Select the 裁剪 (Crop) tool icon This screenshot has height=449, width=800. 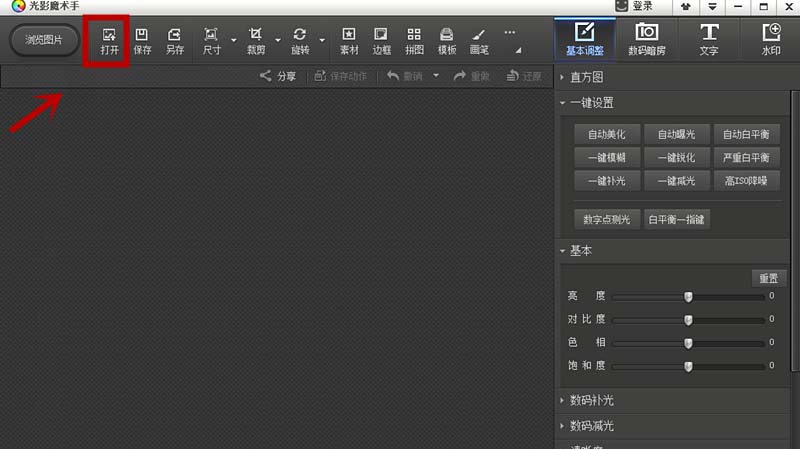pyautogui.click(x=255, y=35)
